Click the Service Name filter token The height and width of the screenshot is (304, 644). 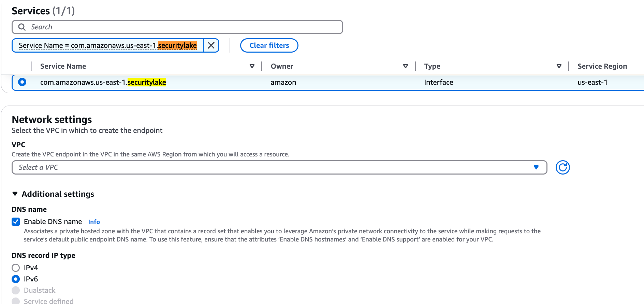(108, 45)
